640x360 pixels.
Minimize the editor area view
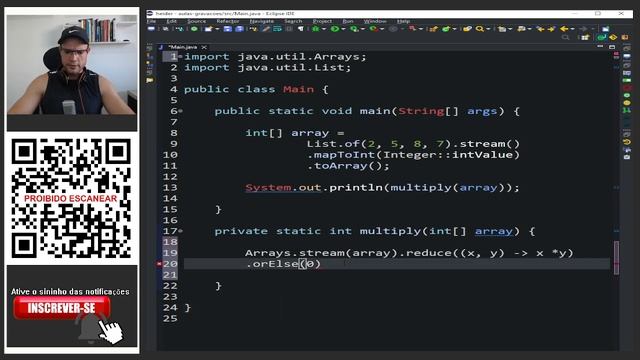(x=600, y=47)
